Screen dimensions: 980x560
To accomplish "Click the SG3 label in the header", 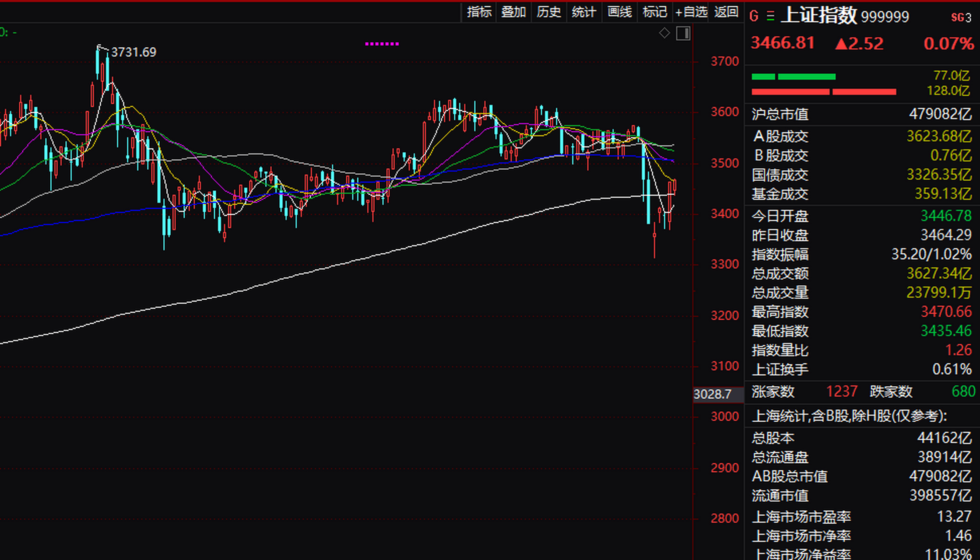I will pyautogui.click(x=961, y=17).
